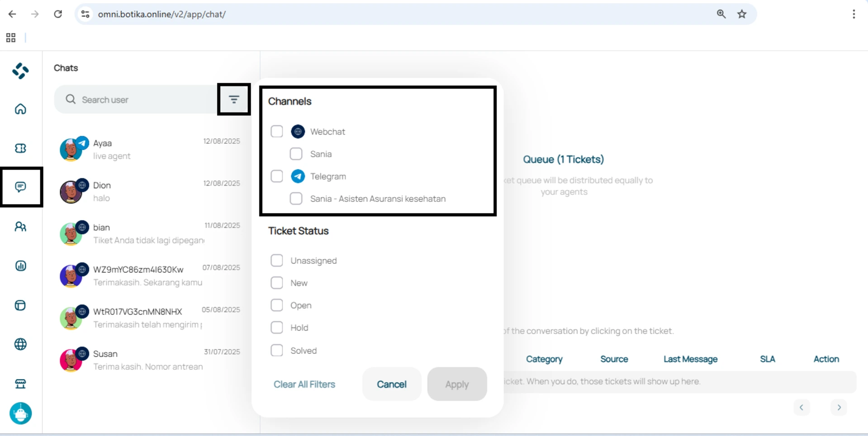Screen dimensions: 868x436
Task: Click the Category column header
Action: (x=544, y=359)
